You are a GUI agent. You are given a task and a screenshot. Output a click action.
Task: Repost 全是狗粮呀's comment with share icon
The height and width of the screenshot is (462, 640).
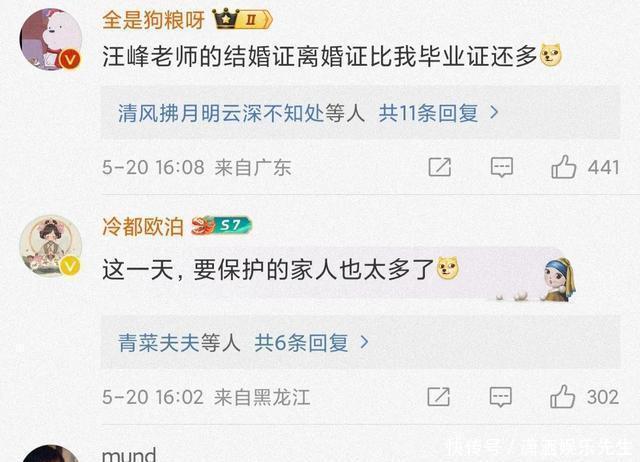pos(440,167)
